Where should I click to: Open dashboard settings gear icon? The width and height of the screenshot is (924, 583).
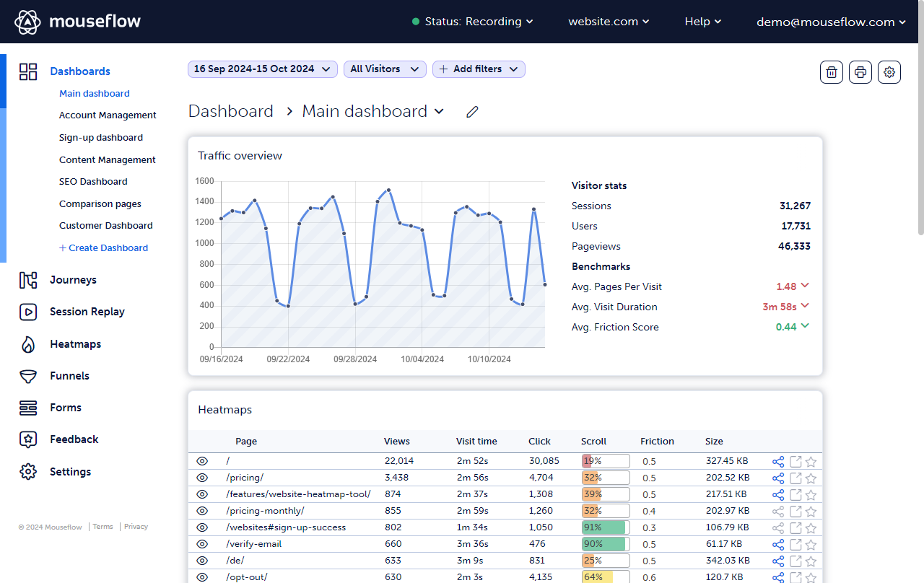click(x=889, y=72)
